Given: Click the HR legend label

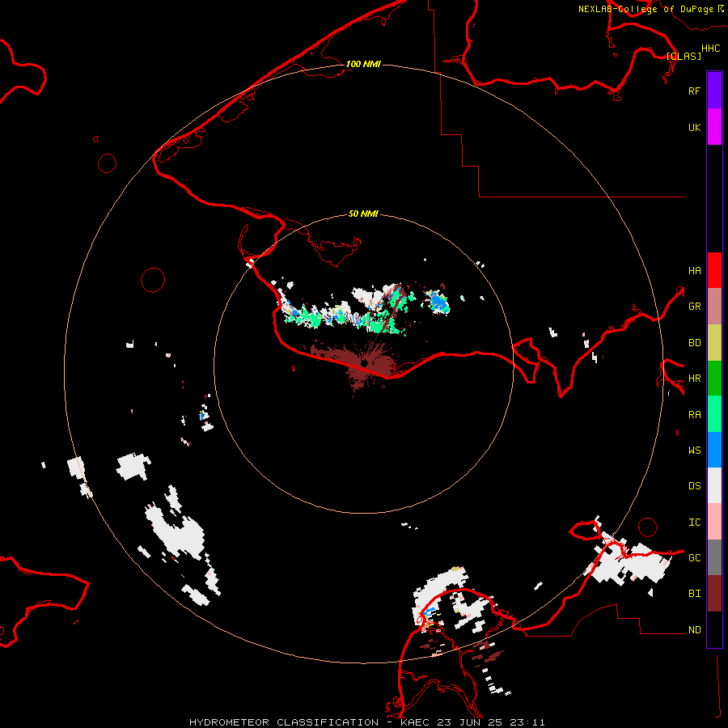Looking at the screenshot, I should click(694, 379).
